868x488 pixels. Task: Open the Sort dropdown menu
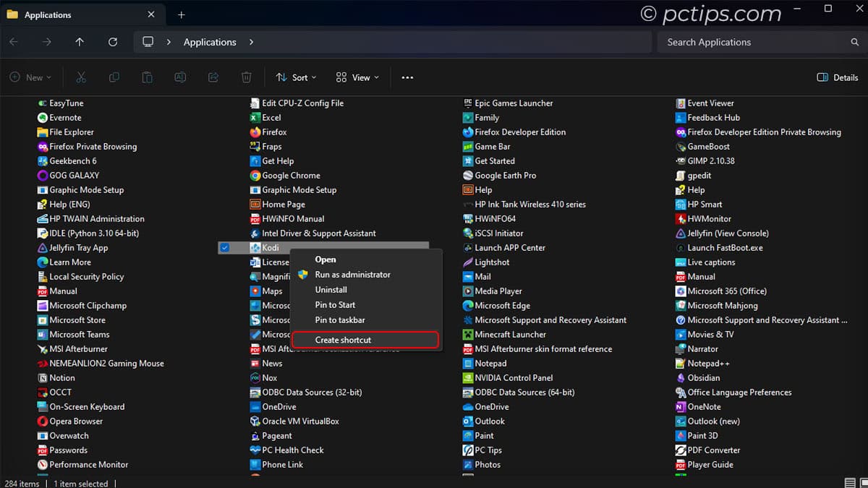[296, 77]
